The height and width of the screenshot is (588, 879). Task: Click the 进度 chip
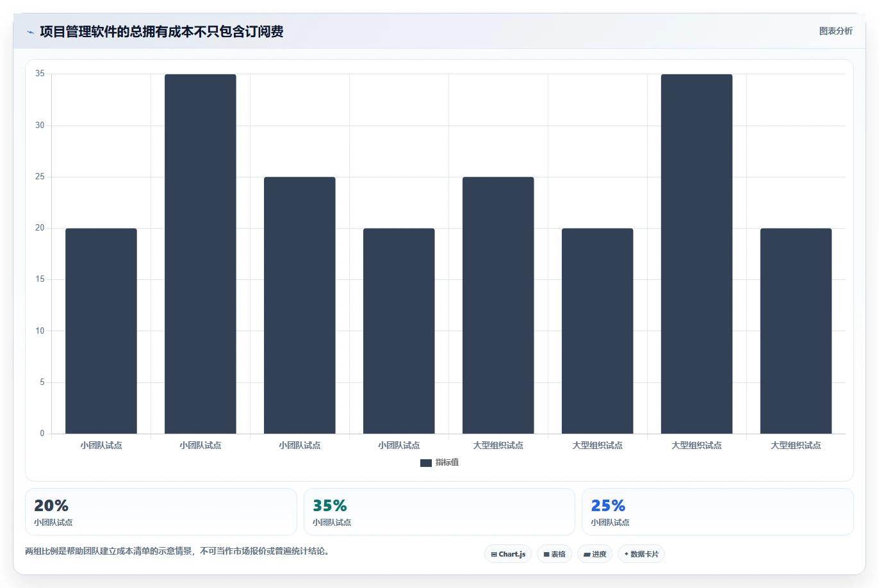[595, 554]
